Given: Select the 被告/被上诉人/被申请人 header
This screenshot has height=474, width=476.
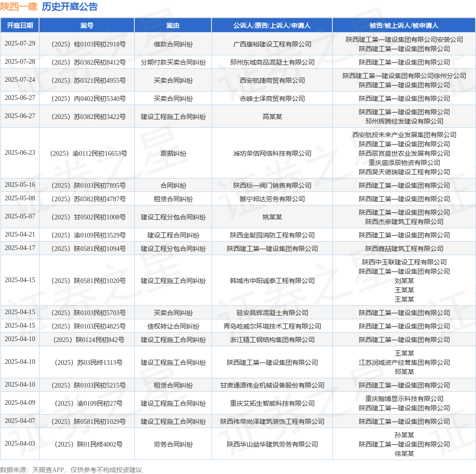Looking at the screenshot, I should [x=404, y=26].
